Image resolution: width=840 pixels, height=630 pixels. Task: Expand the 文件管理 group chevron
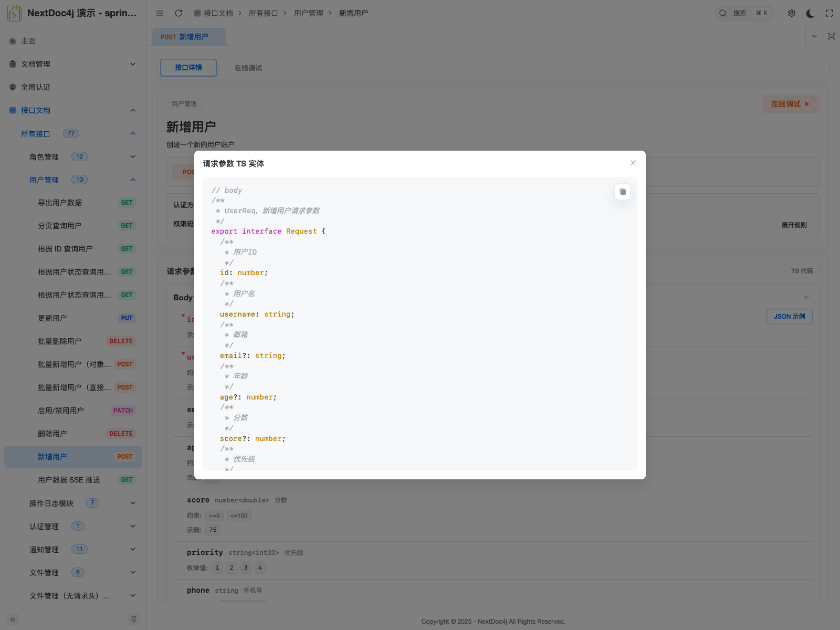coord(133,572)
